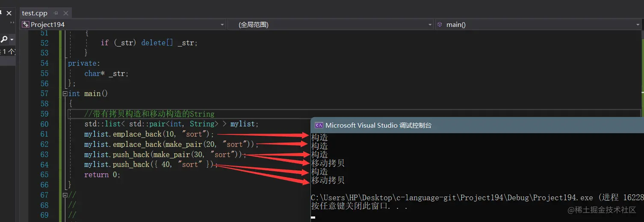The height and width of the screenshot is (222, 644).
Task: Switch to the test.cpp editor tab
Action: coord(35,13)
